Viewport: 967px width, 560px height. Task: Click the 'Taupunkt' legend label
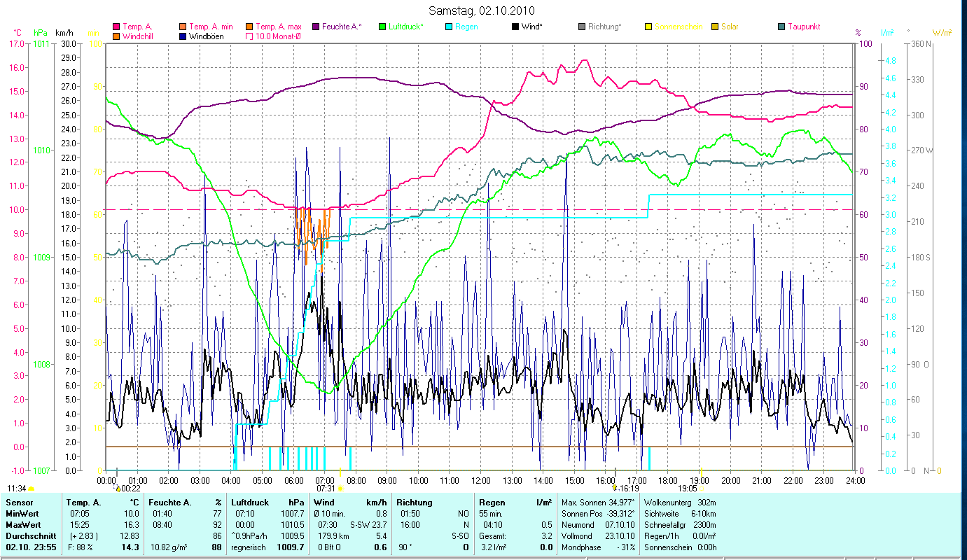(804, 27)
